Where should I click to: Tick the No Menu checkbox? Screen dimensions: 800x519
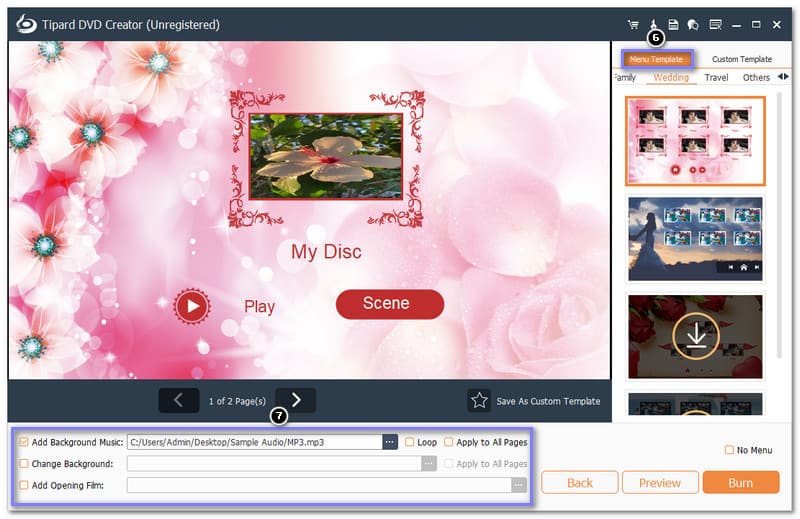coord(729,450)
